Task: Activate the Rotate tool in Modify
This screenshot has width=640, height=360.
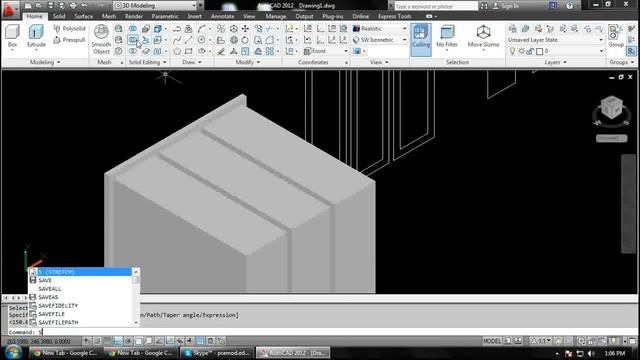Action: pos(245,40)
